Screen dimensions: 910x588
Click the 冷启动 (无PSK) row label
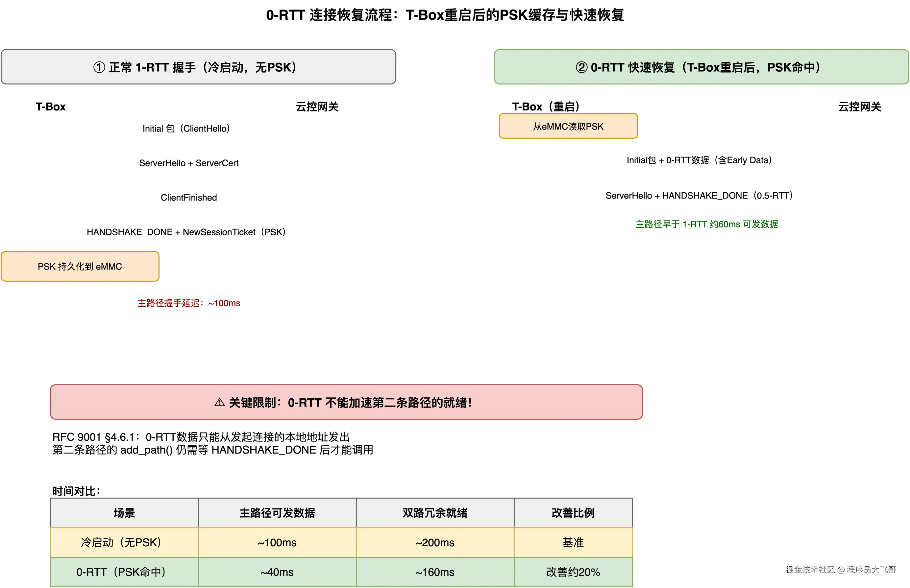[x=121, y=542]
